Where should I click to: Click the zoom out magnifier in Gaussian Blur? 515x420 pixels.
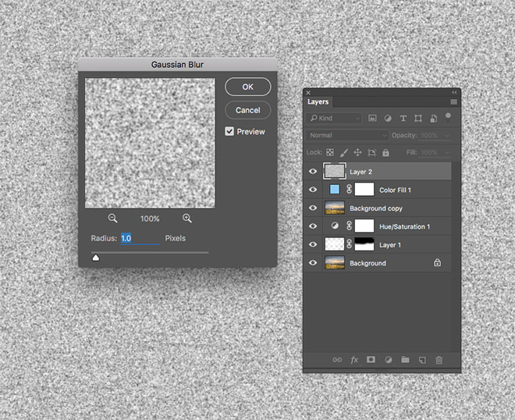(113, 219)
